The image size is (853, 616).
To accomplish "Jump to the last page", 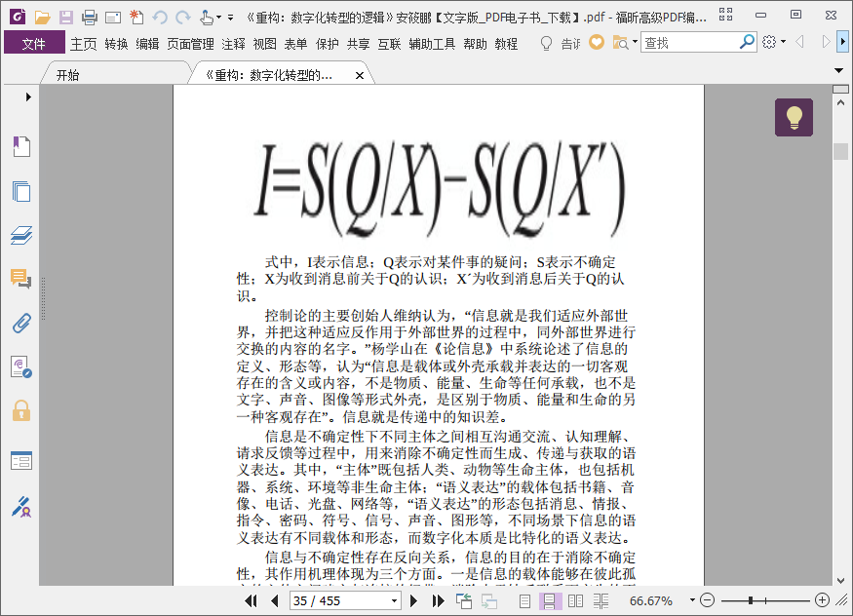I will pos(438,600).
